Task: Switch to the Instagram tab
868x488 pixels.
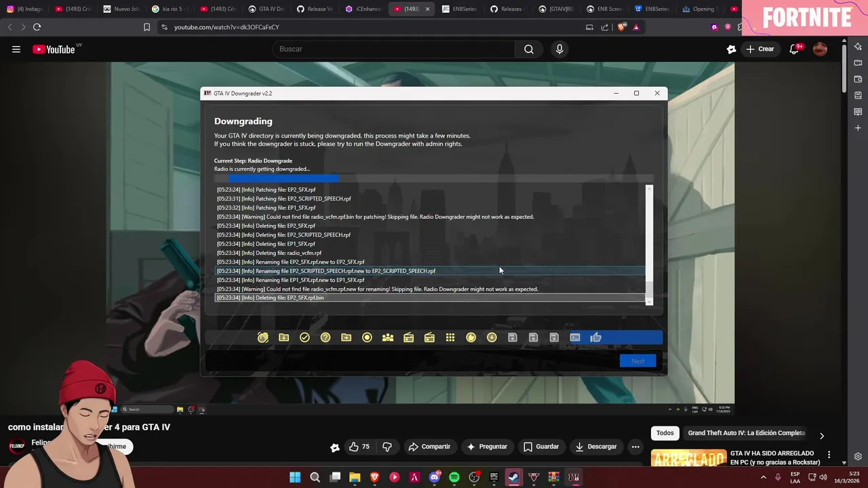Action: (24, 9)
